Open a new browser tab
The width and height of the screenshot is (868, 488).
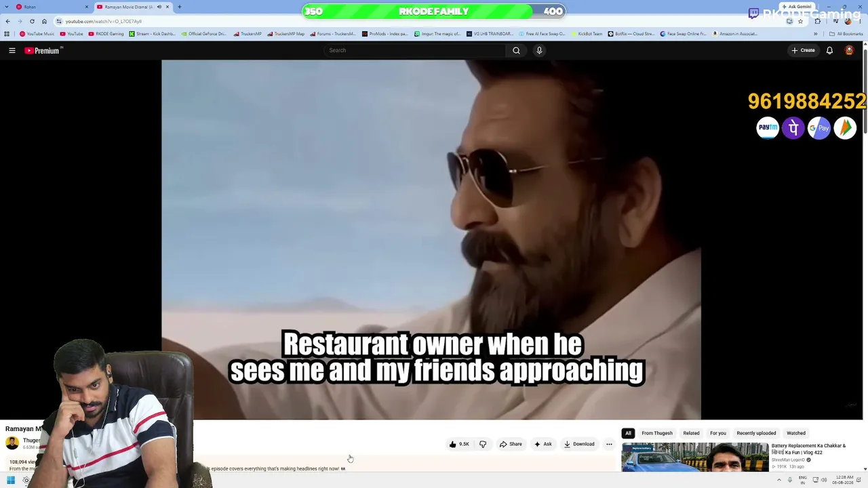pyautogui.click(x=180, y=7)
